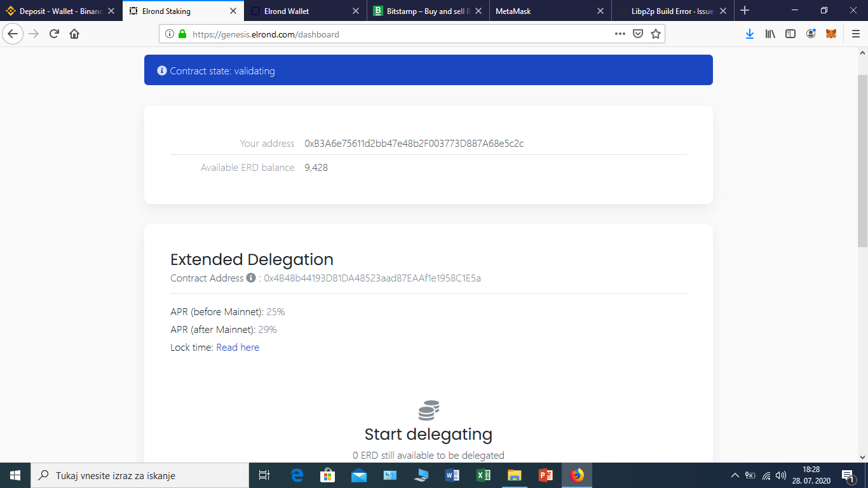Open the Library icon

click(770, 34)
